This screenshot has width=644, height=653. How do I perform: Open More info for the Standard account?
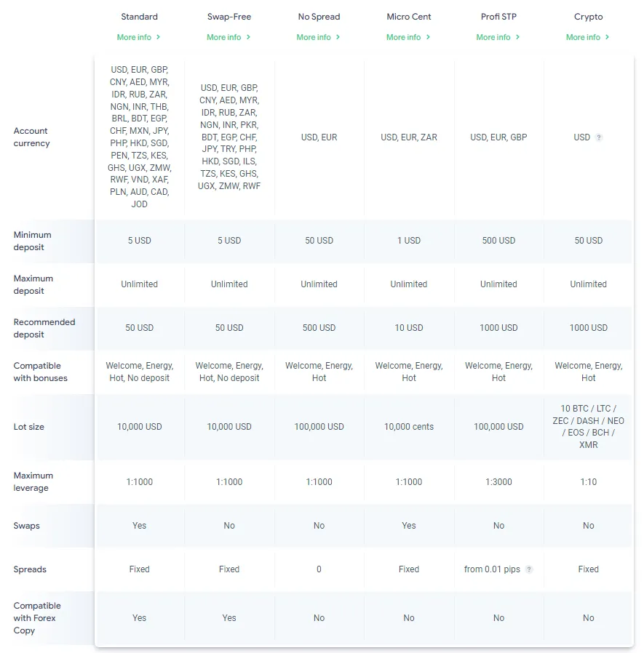[x=136, y=37]
